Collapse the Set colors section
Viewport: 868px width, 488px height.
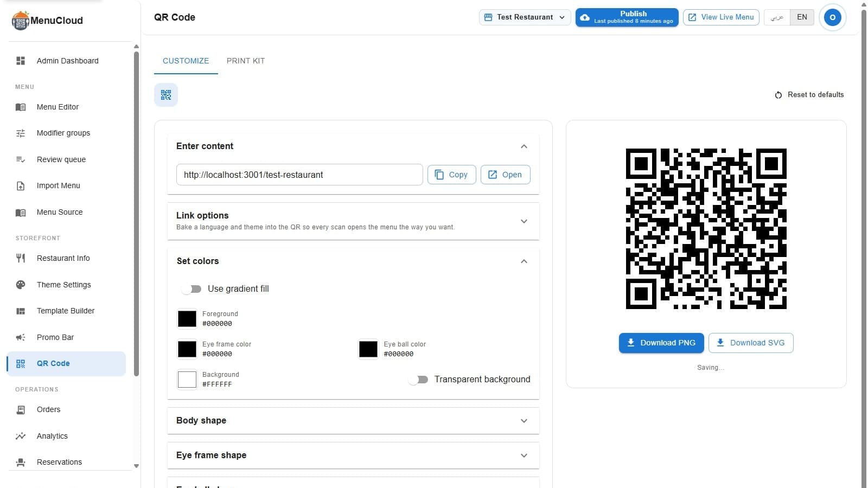click(x=524, y=261)
